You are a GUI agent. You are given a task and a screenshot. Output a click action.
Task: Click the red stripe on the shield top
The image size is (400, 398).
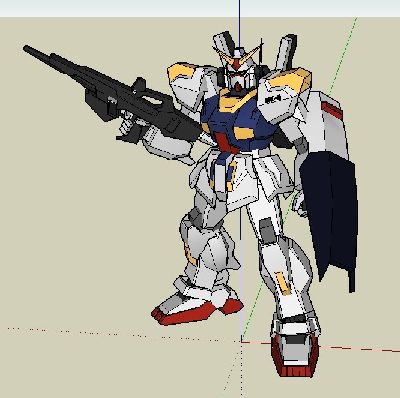pyautogui.click(x=333, y=111)
